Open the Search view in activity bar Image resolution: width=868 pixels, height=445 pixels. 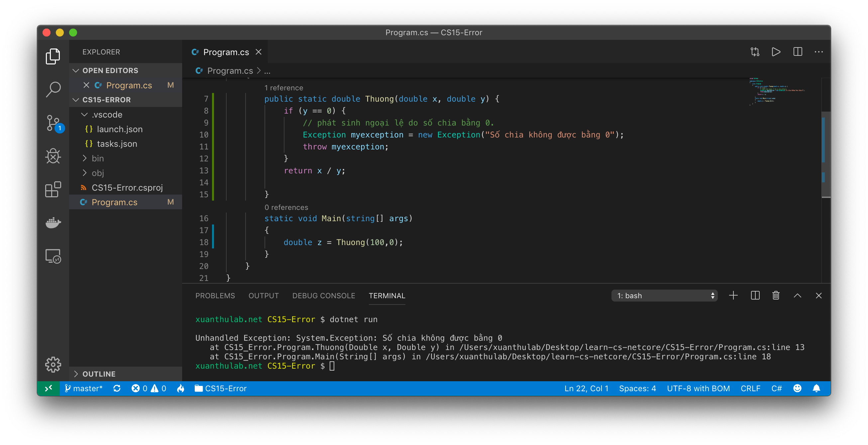tap(53, 90)
